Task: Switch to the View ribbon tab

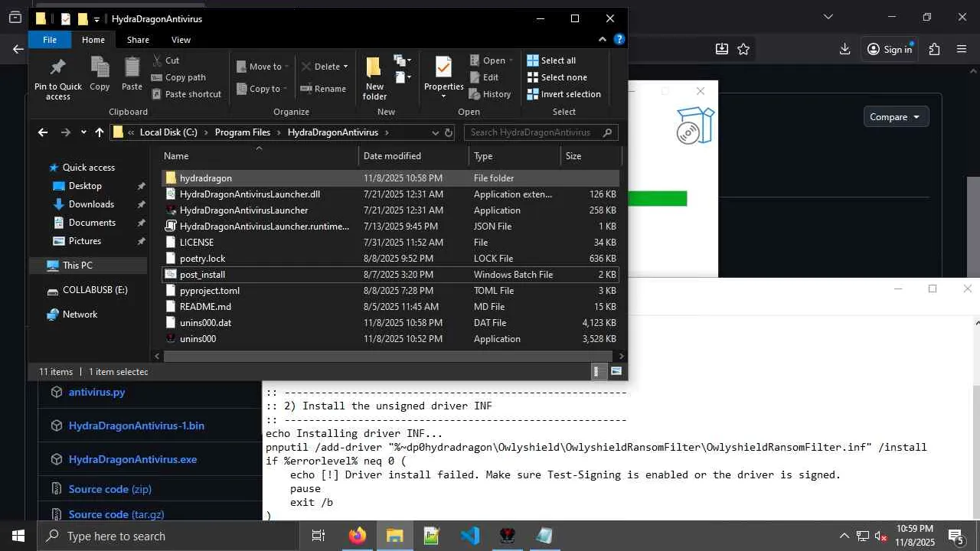Action: (x=181, y=40)
